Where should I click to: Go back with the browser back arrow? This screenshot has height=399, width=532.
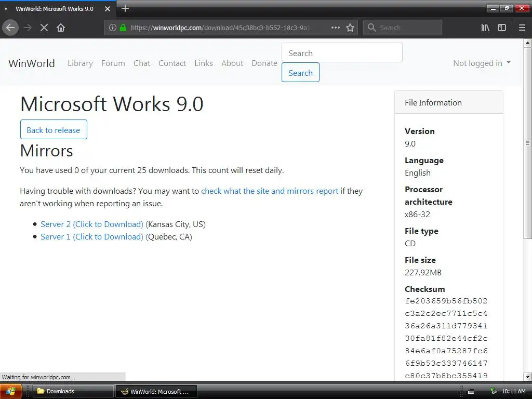tap(10, 28)
